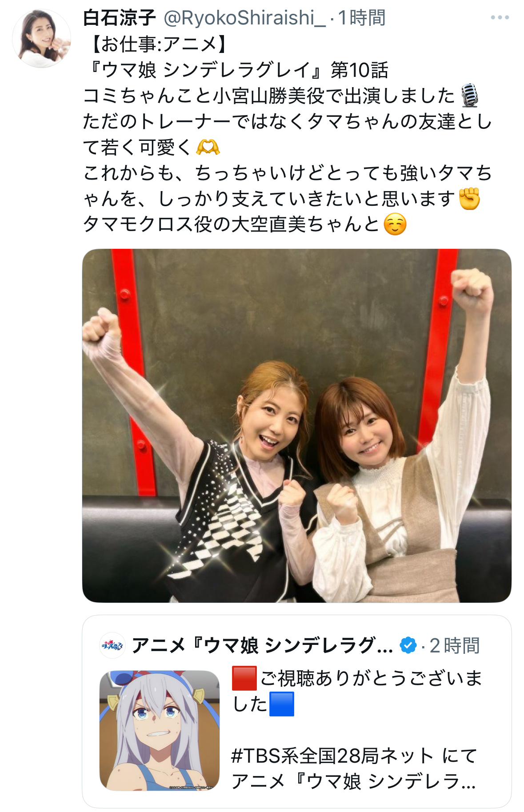Click the 白石涼子 display name
Viewport: 524px width, 812px height.
tap(120, 18)
